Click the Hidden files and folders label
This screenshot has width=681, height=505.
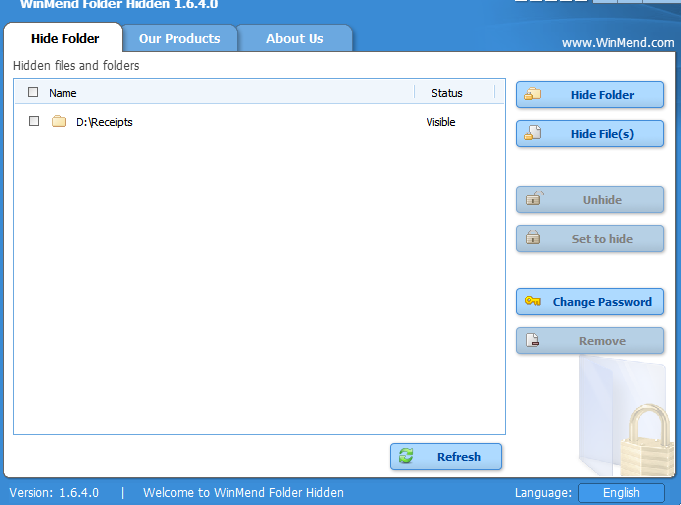pyautogui.click(x=76, y=66)
